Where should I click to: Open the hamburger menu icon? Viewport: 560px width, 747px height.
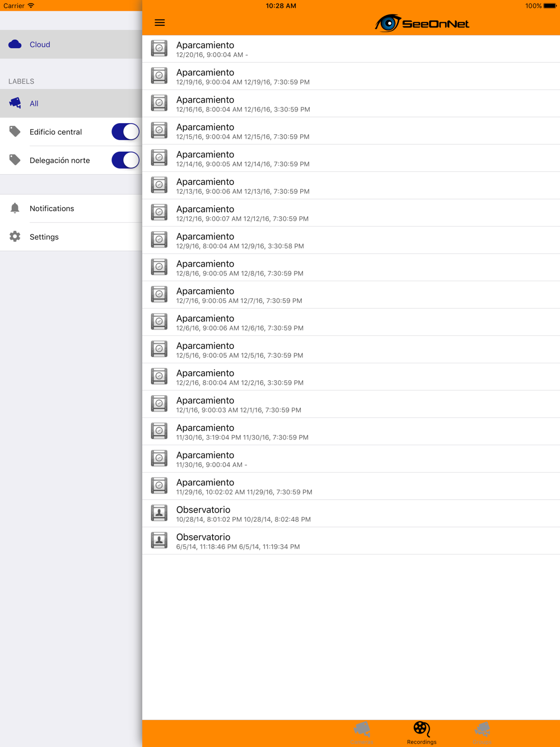(x=160, y=22)
